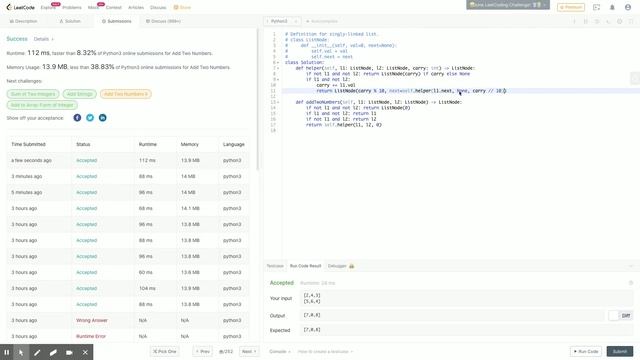640x360 pixels.
Task: Fold the class Solution code block arrow
Action: (x=279, y=62)
